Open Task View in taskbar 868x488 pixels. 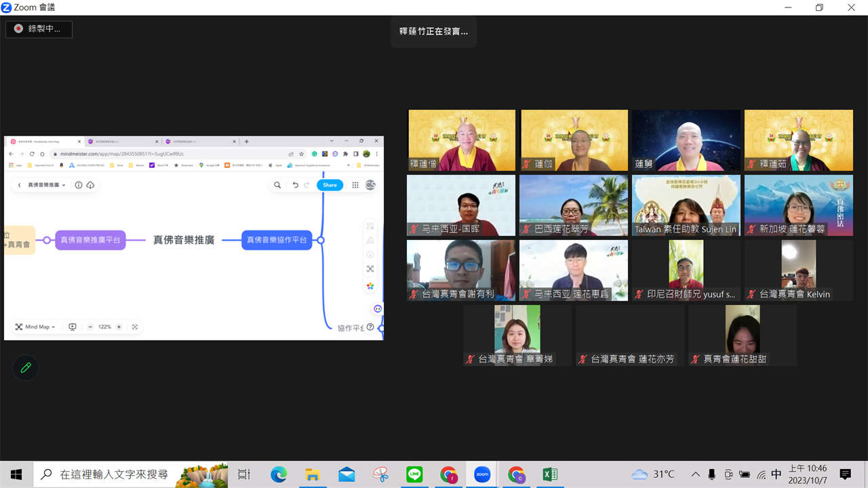pyautogui.click(x=244, y=474)
